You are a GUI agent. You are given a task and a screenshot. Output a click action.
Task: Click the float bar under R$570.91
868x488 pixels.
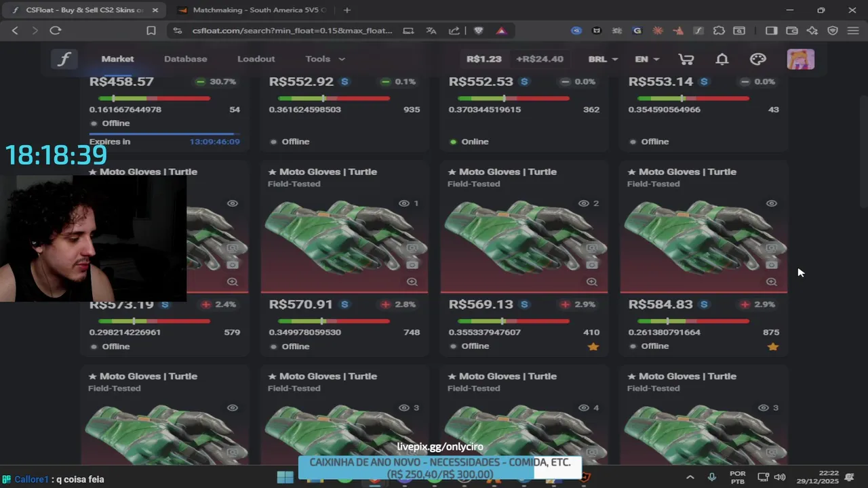tap(334, 321)
